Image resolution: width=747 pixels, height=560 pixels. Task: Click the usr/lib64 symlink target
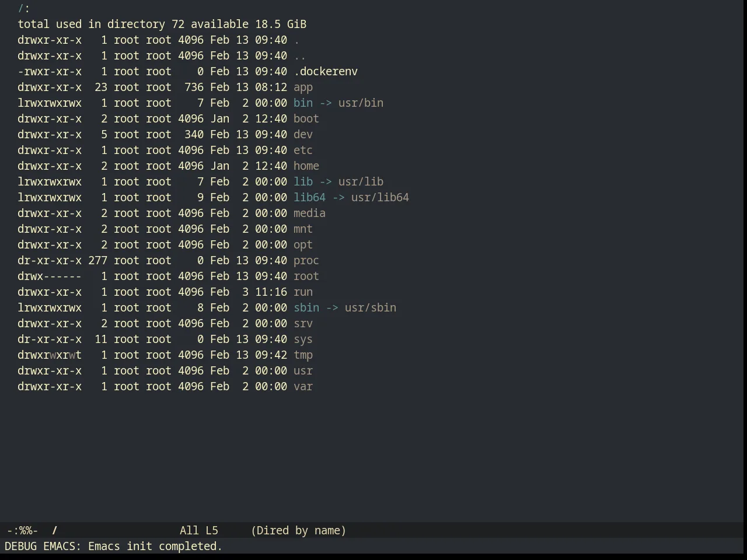380,198
